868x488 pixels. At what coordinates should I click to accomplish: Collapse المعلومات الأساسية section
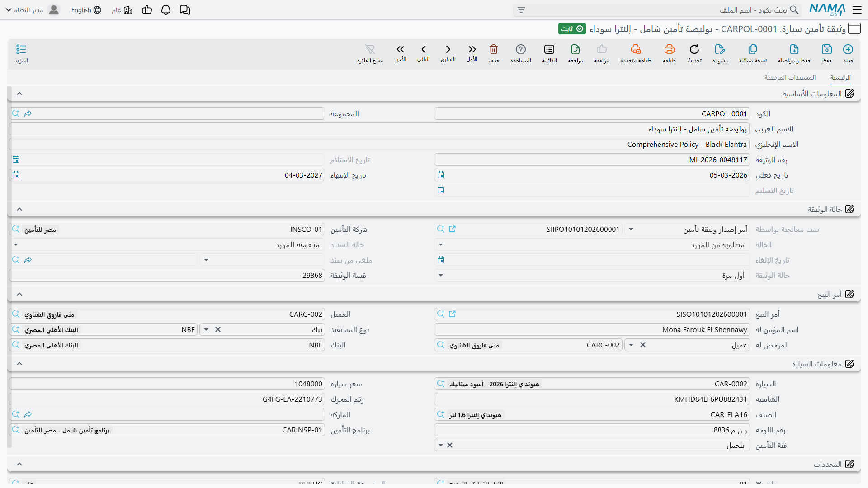pyautogui.click(x=19, y=94)
